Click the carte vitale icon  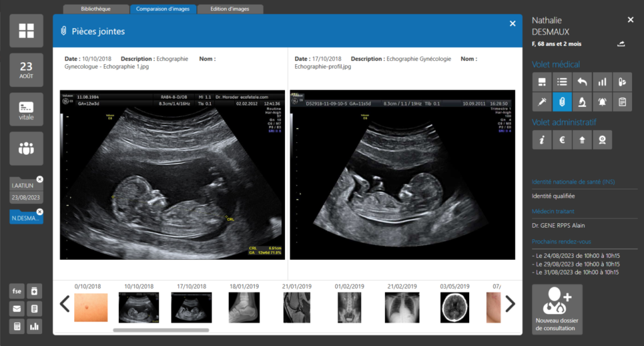click(26, 109)
